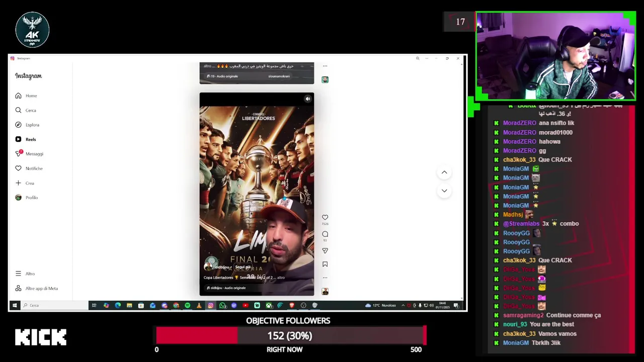Open Profilo avatar in the sidebar

coord(27,198)
